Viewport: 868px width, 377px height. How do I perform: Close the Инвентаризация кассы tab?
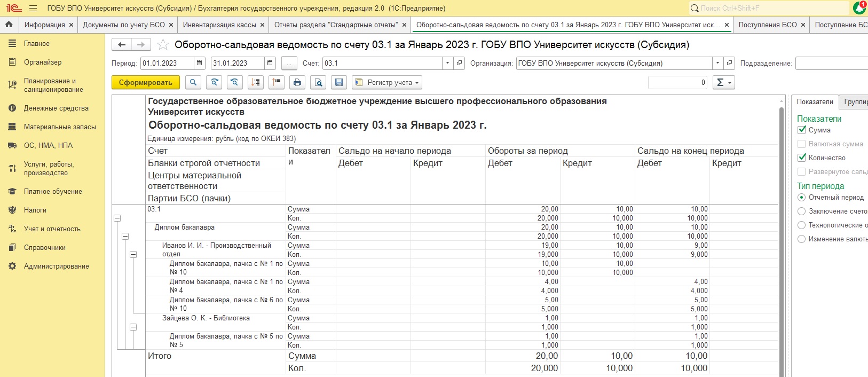tap(262, 25)
